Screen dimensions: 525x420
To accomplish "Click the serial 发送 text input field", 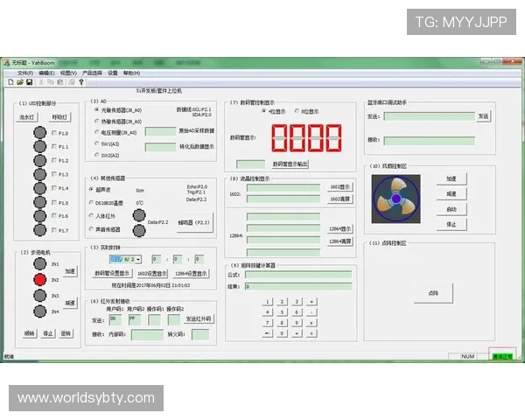I will (428, 116).
